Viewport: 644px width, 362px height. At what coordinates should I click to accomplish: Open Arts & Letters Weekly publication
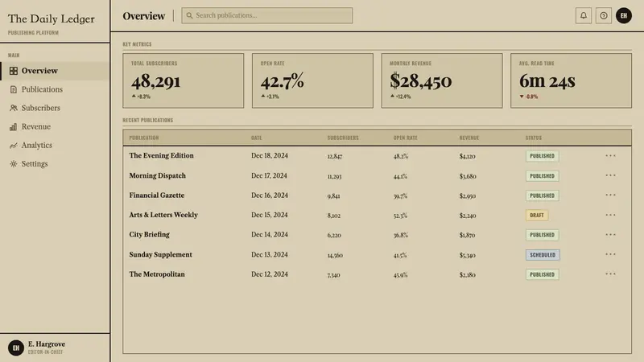[163, 215]
